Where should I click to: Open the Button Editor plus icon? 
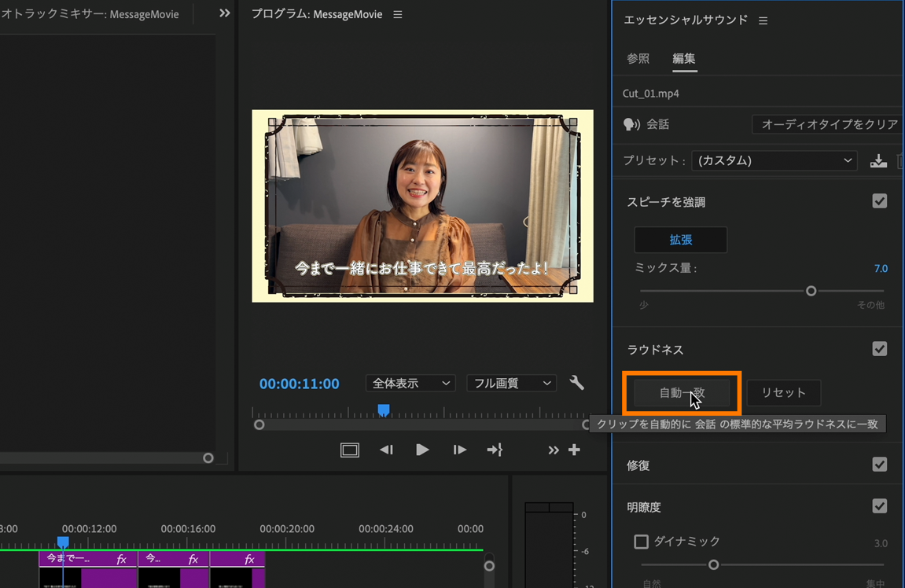coord(574,450)
